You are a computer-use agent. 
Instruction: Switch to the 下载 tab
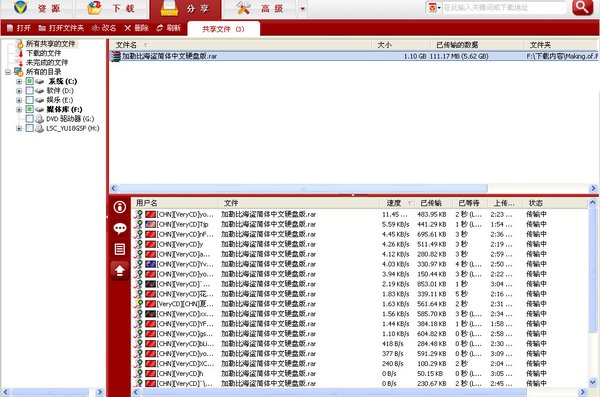(x=112, y=8)
